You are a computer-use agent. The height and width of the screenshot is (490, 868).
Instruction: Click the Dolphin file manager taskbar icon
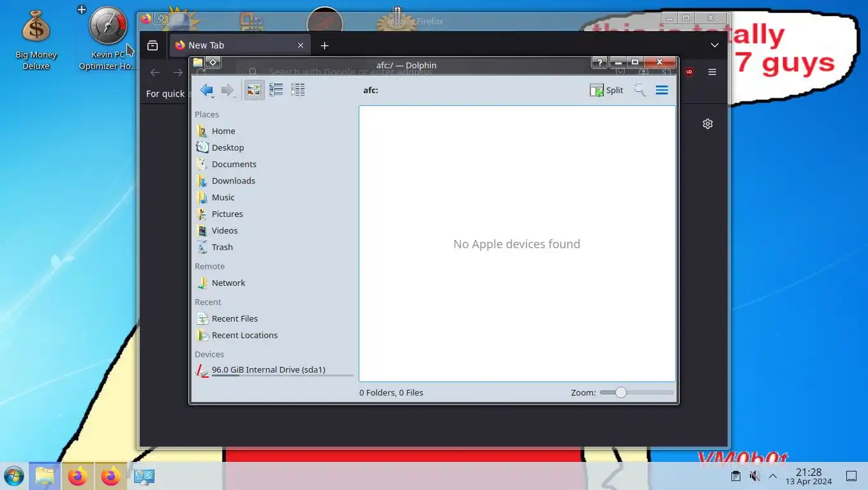click(45, 476)
